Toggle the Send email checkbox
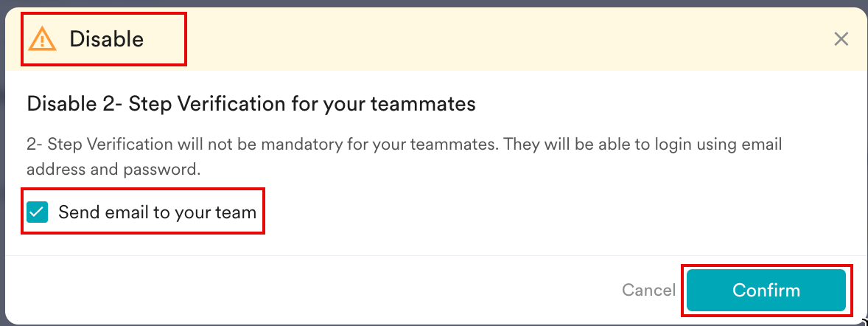Image resolution: width=868 pixels, height=326 pixels. tap(37, 212)
